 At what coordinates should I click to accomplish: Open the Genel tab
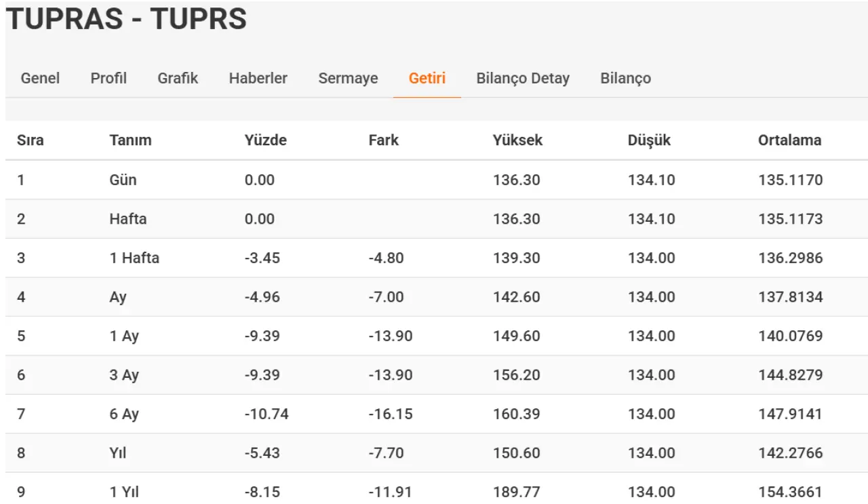click(40, 78)
